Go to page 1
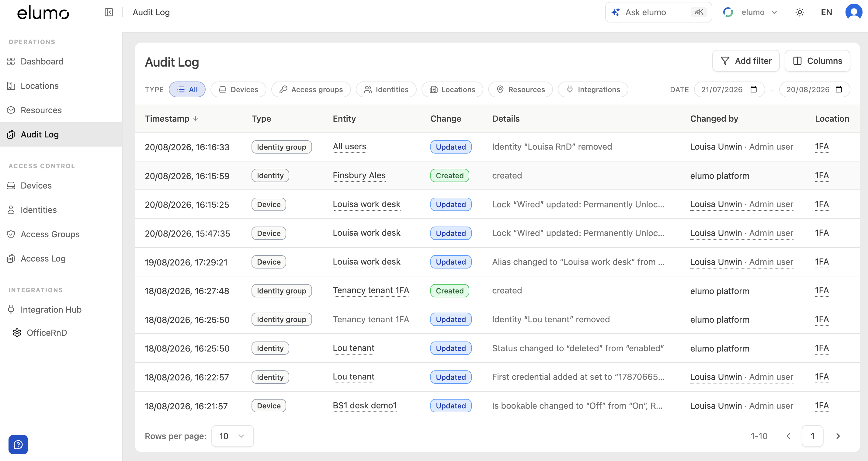The height and width of the screenshot is (461, 868). 812,436
